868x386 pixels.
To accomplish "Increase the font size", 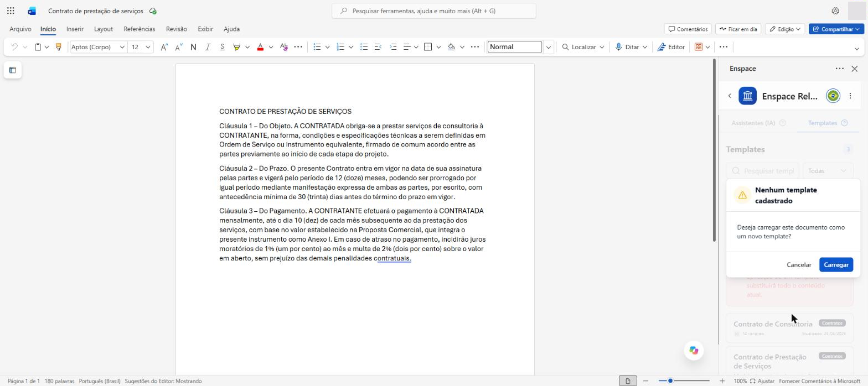I will tap(164, 47).
